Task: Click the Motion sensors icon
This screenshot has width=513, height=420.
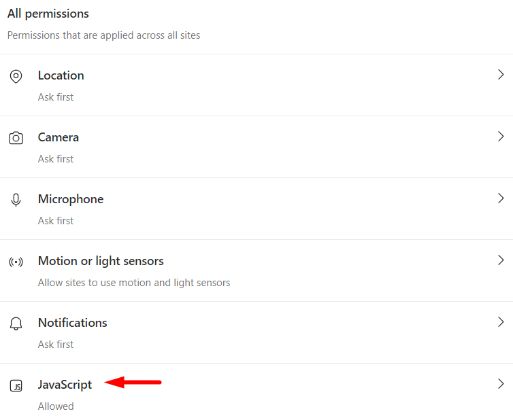Action: point(16,262)
